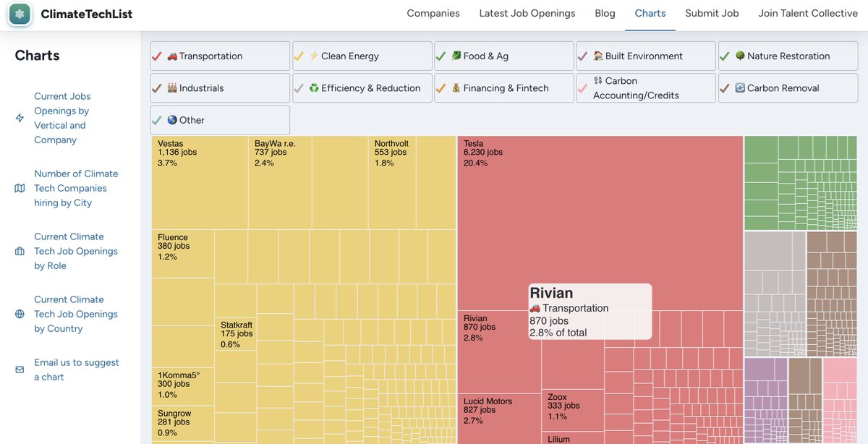The height and width of the screenshot is (444, 868).
Task: Open Current Jobs Openings by Vertical and Company chart
Action: (x=61, y=118)
